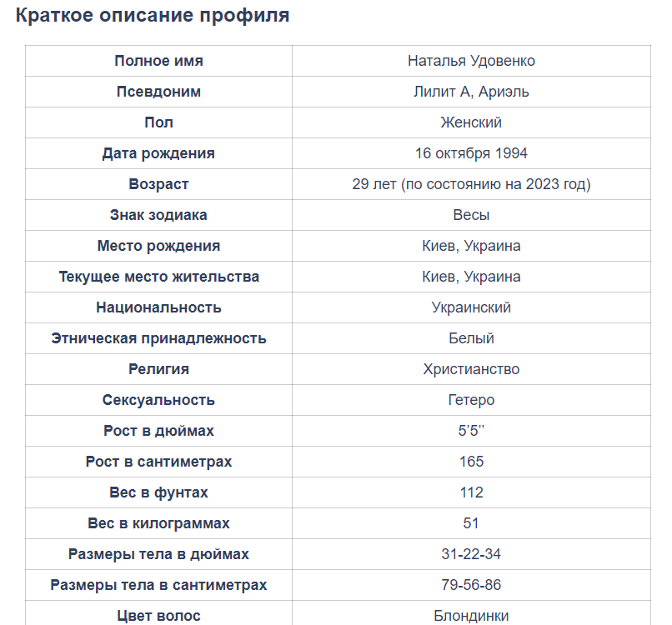
Task: Click the Национальность value Украинский
Action: click(x=471, y=307)
